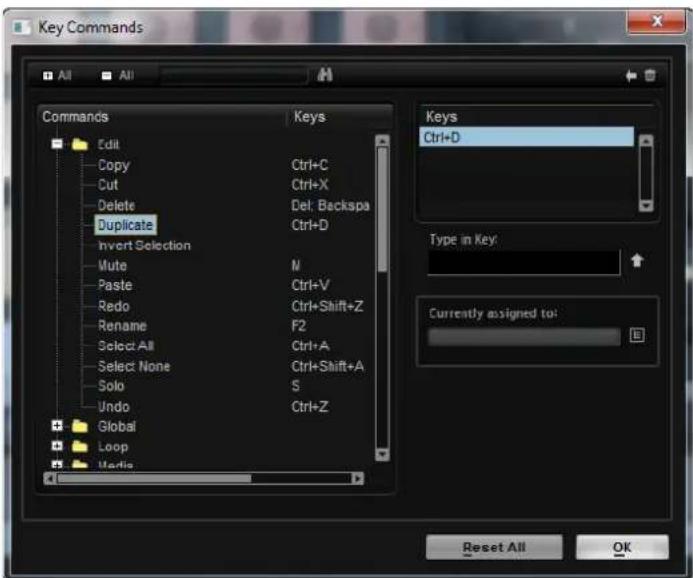Expand the Global folder
The image size is (693, 578).
pos(57,426)
